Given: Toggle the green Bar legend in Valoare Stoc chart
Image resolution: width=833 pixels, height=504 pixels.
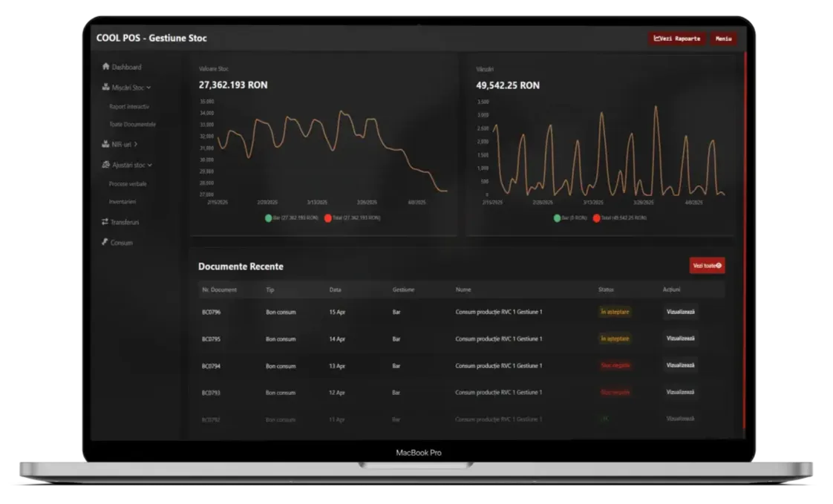Looking at the screenshot, I should point(268,218).
